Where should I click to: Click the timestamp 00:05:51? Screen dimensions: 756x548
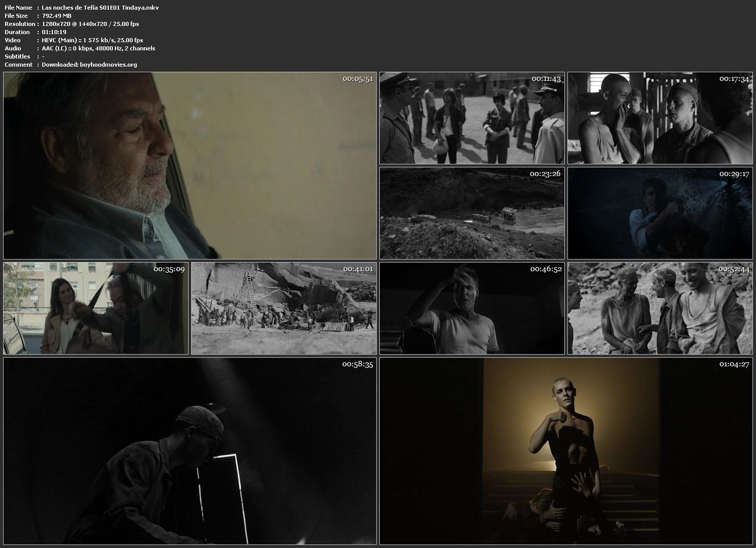[x=358, y=79]
